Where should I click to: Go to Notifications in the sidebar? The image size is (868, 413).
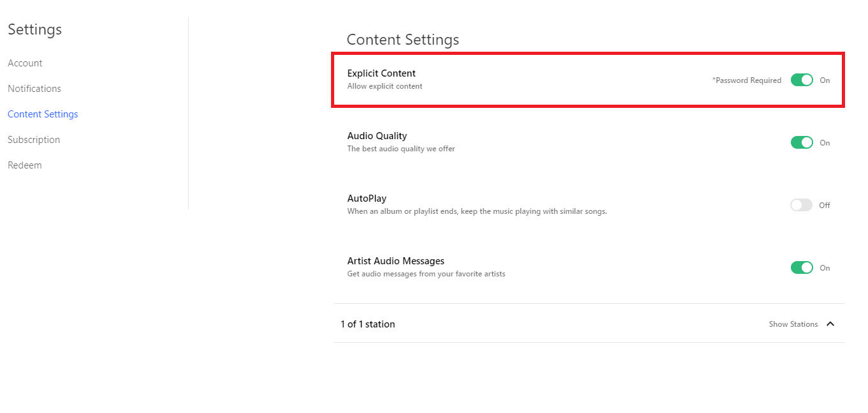(x=34, y=89)
